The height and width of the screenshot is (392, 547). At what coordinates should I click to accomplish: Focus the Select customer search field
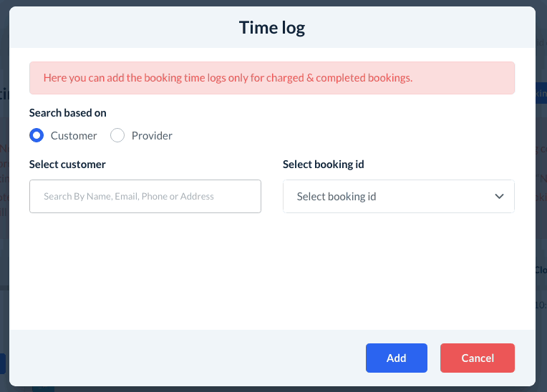[x=145, y=197]
